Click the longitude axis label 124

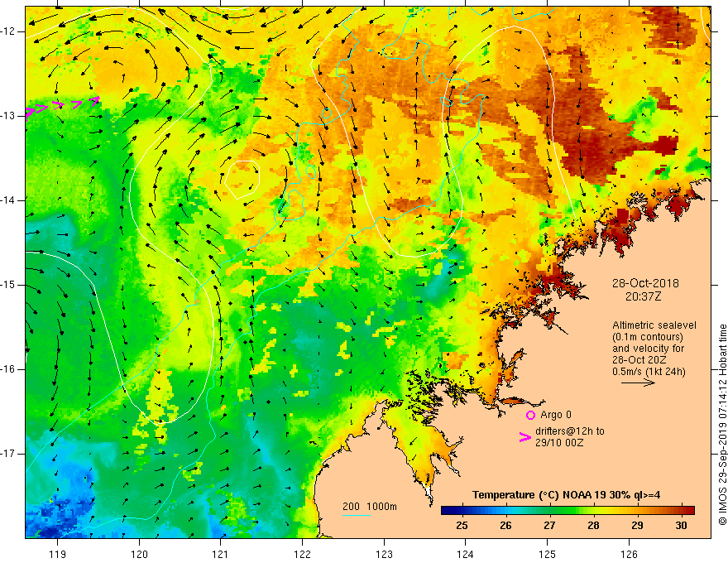pos(465,555)
